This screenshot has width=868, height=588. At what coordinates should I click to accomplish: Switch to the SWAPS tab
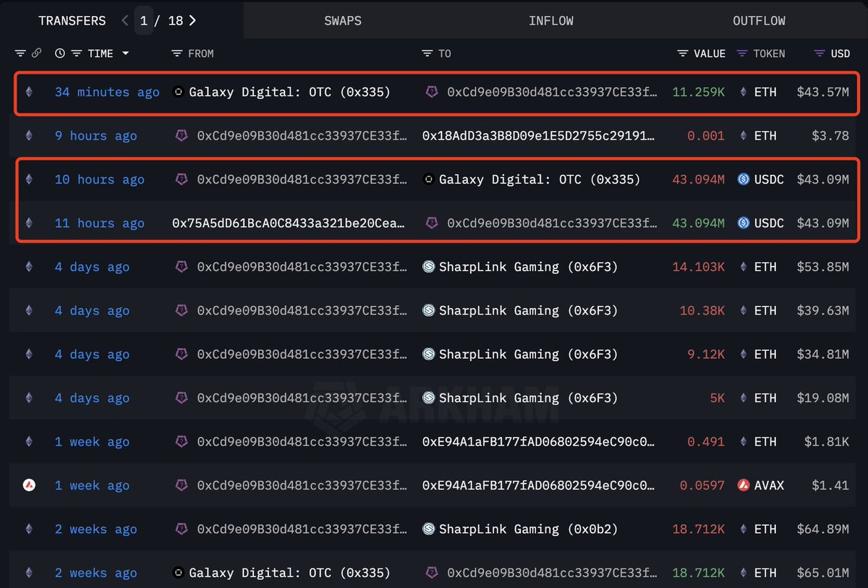342,20
